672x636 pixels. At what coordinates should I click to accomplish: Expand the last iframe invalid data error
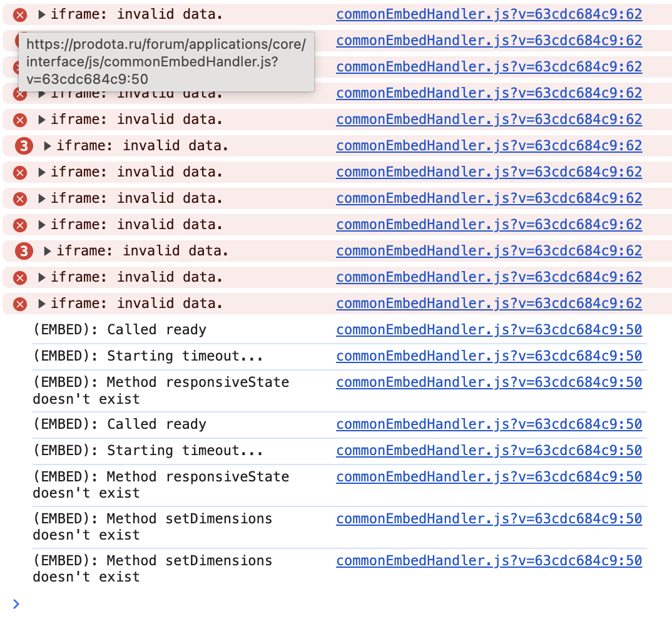click(42, 304)
